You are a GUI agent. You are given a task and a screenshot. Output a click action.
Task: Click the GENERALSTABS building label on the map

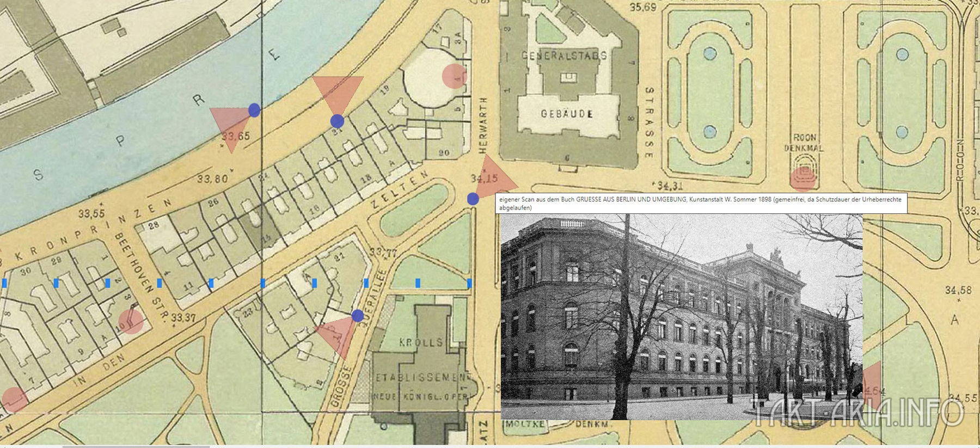click(564, 56)
